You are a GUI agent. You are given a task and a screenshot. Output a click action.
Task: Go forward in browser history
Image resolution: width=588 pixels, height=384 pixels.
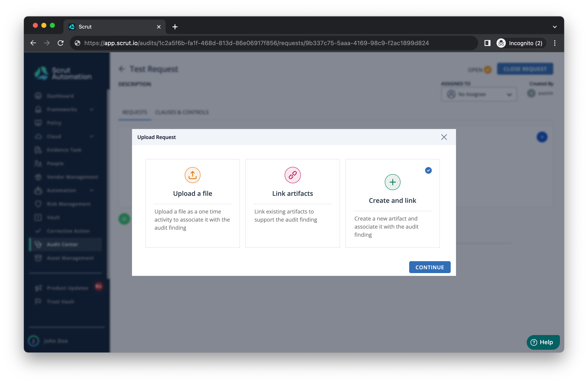[x=47, y=43]
